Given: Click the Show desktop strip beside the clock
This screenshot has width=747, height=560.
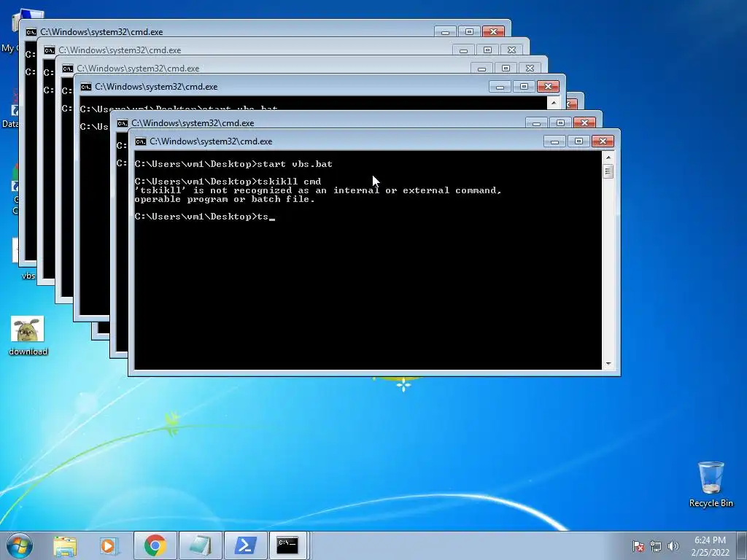Looking at the screenshot, I should (x=743, y=546).
